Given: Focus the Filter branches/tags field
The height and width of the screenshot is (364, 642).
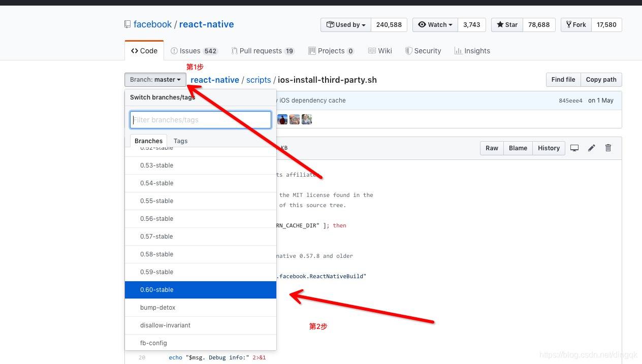Looking at the screenshot, I should pyautogui.click(x=201, y=120).
